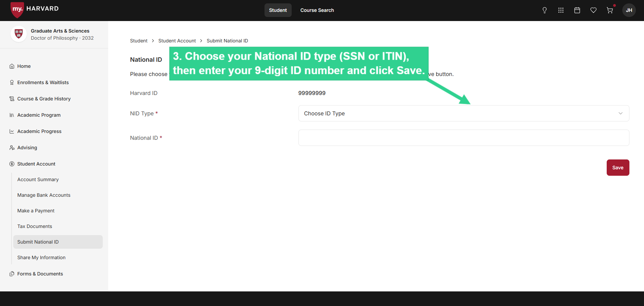Screen dimensions: 644x306
Task: Click into the National ID input field
Action: tap(464, 138)
